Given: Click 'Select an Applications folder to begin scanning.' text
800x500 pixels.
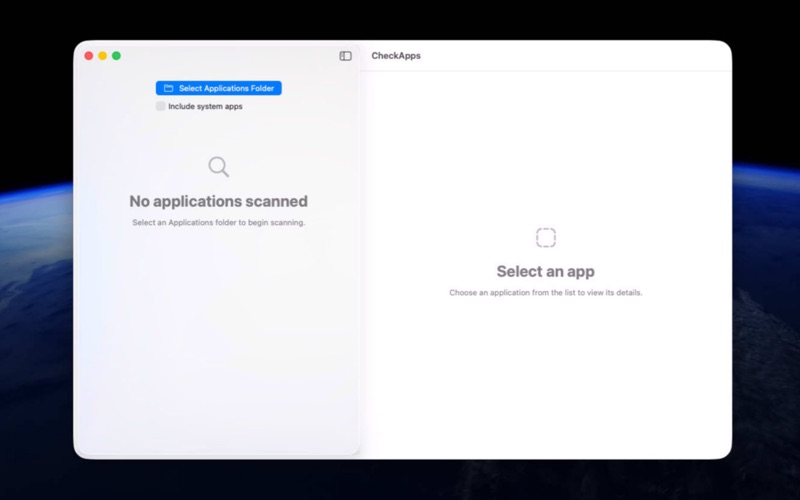Looking at the screenshot, I should coord(218,222).
